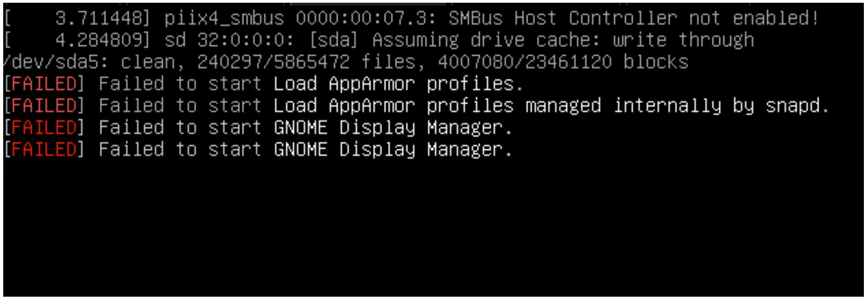The image size is (868, 299).
Task: Click the /dev/sda5 device path
Action: (54, 62)
